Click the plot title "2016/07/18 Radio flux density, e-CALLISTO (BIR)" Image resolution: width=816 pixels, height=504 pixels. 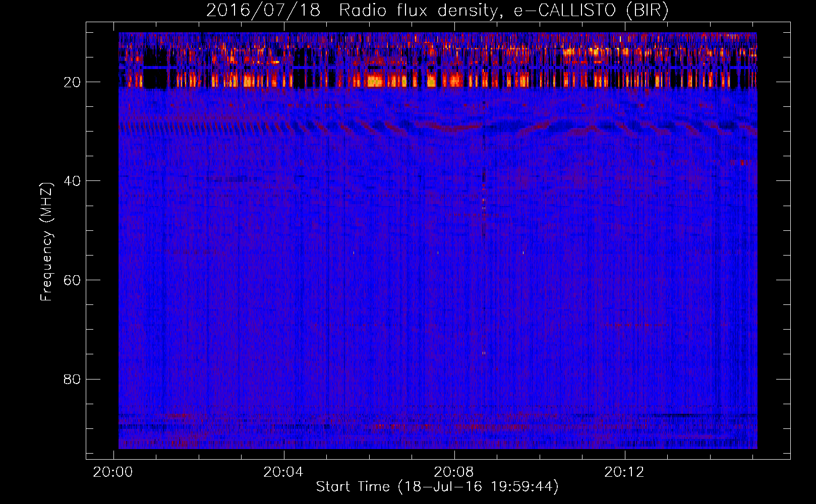coord(437,11)
